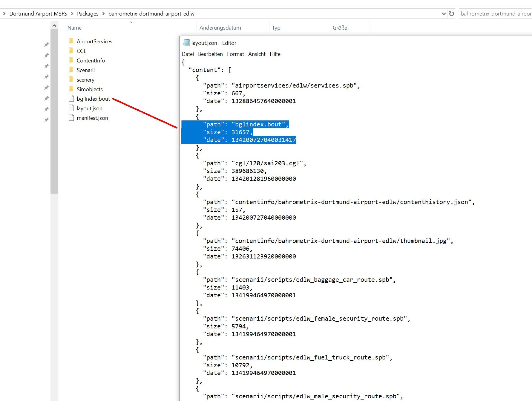Click the cgl/120/sai203.cgl path line

tap(254, 163)
